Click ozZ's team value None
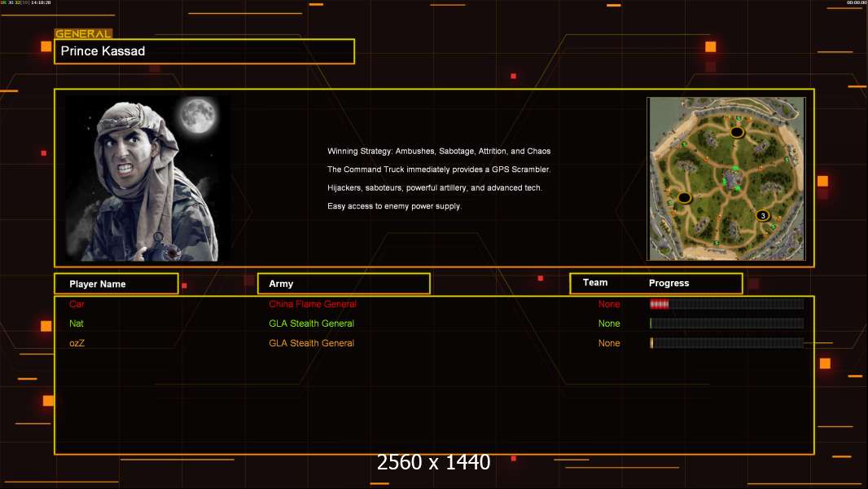Viewport: 868px width, 489px height. (x=609, y=343)
